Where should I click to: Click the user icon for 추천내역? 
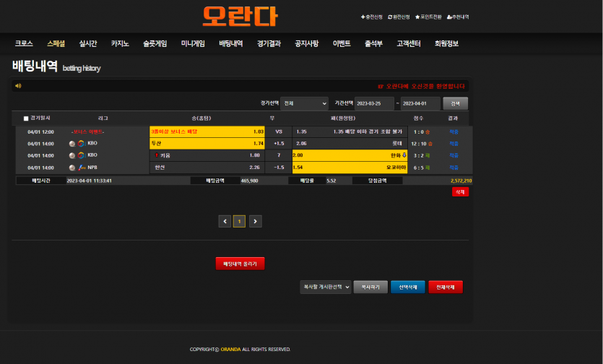click(449, 17)
